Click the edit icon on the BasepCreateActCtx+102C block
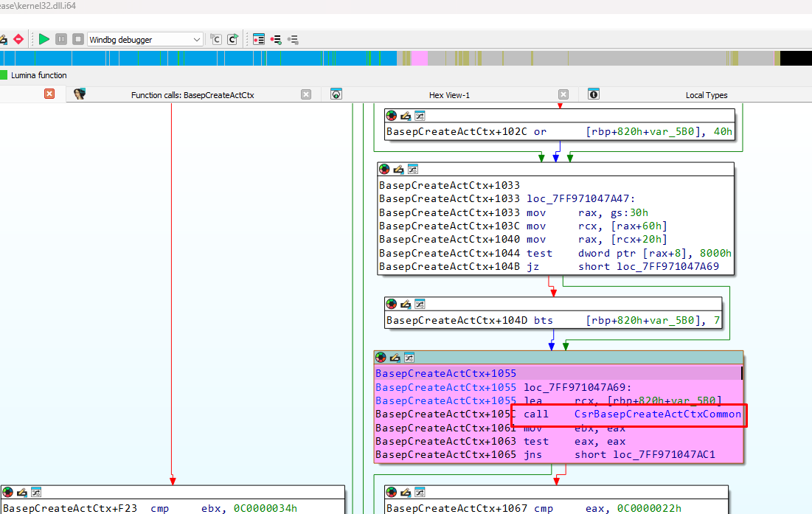The image size is (812, 514). coord(405,116)
